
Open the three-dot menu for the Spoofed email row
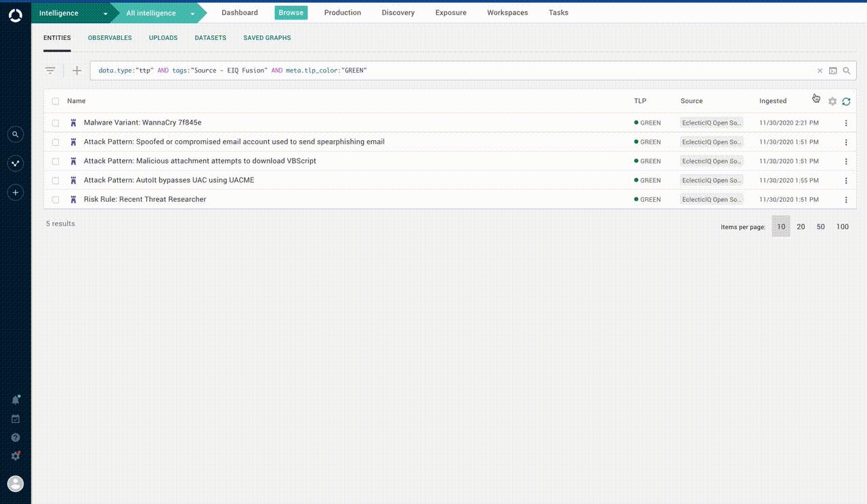coord(846,142)
